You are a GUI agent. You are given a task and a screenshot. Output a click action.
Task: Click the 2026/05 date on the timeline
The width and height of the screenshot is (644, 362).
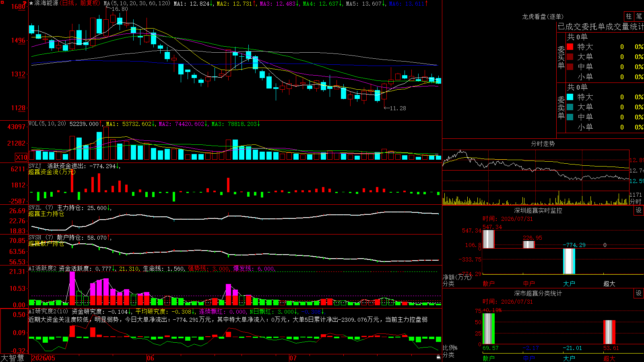[x=43, y=358]
